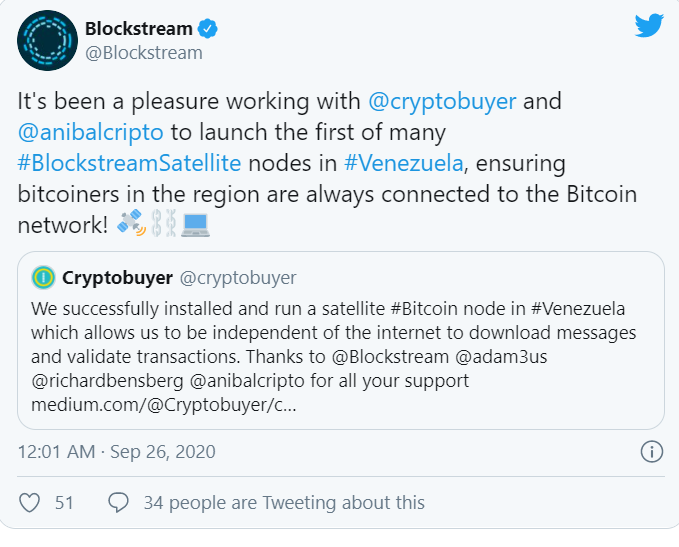Click Cryptobuyer's small avatar in quoted tweet
The height and width of the screenshot is (547, 679).
point(43,277)
